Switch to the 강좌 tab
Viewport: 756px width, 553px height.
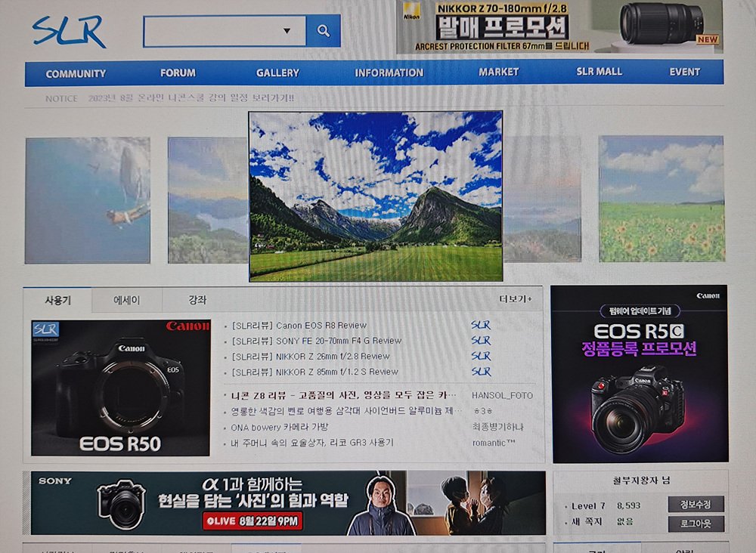click(x=197, y=300)
